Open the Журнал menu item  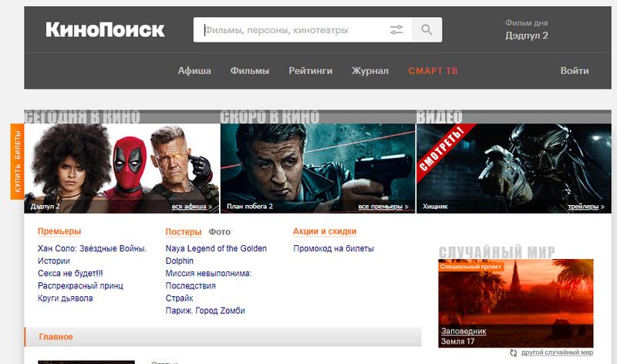coord(370,71)
